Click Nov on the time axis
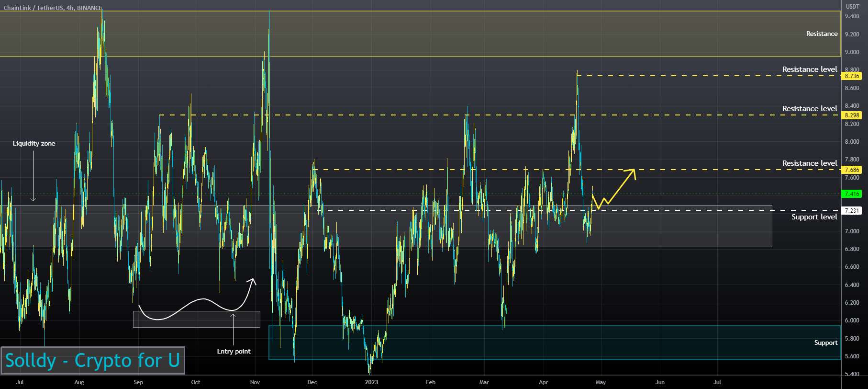This screenshot has width=868, height=389. pos(255,382)
